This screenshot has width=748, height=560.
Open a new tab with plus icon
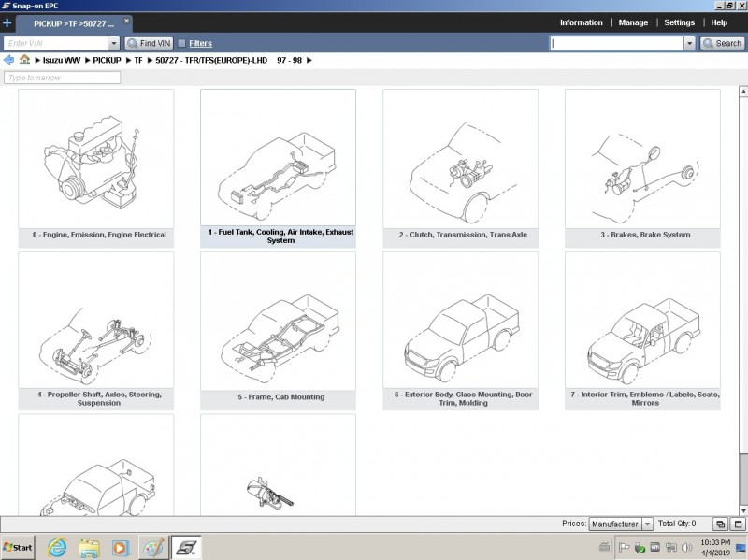(x=7, y=22)
